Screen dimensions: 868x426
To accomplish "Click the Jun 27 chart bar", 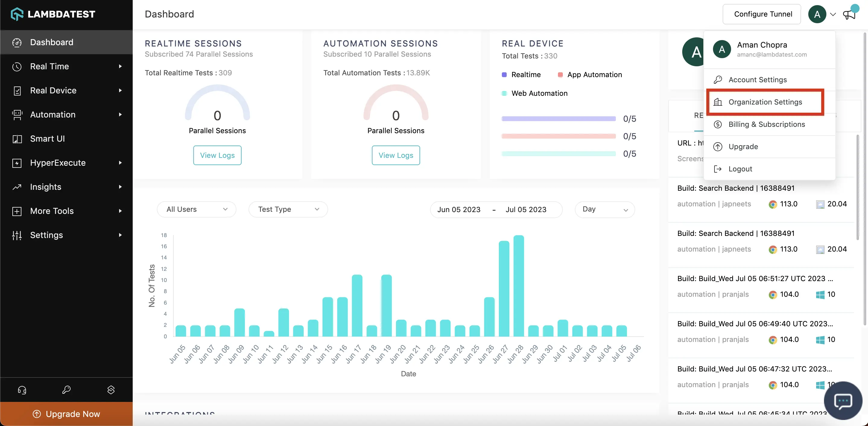I will click(x=504, y=289).
